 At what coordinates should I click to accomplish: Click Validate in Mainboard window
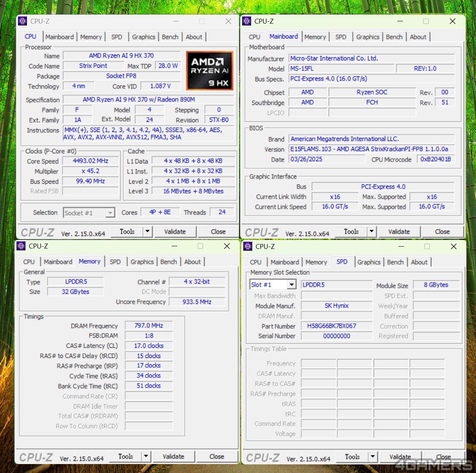(399, 232)
